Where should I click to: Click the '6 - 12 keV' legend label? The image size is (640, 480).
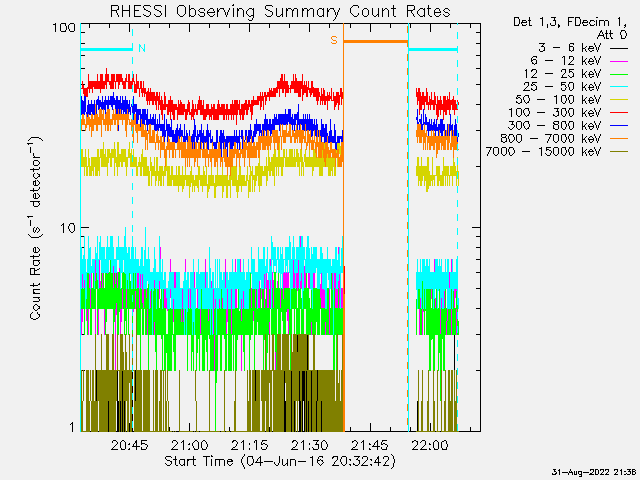[566, 61]
